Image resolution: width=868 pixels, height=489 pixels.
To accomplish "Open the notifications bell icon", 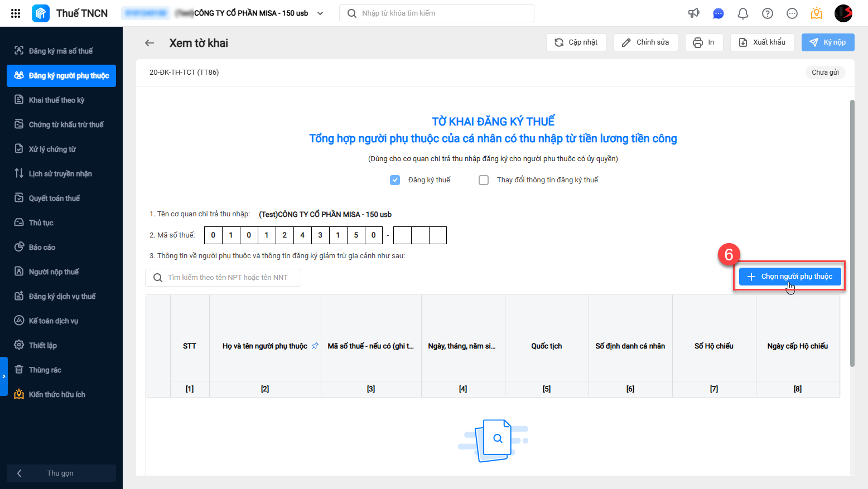I will pyautogui.click(x=743, y=13).
